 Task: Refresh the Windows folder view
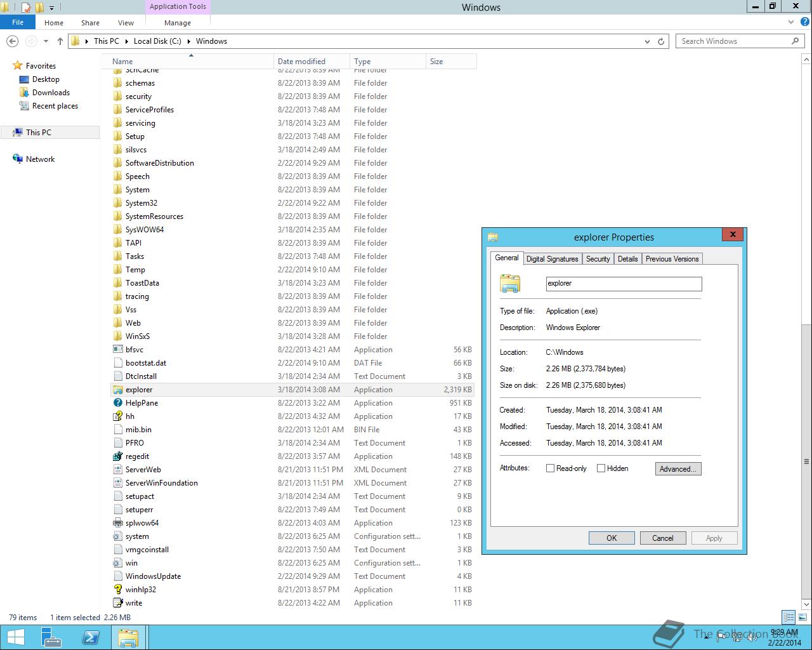point(661,41)
